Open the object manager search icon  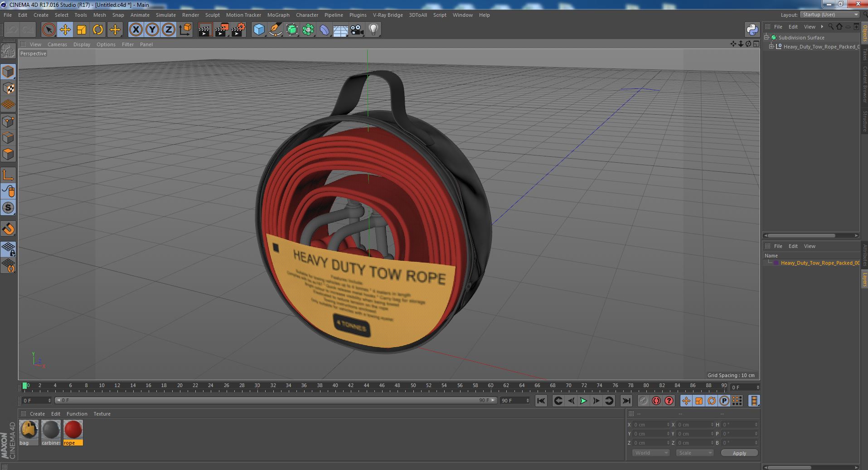(831, 27)
